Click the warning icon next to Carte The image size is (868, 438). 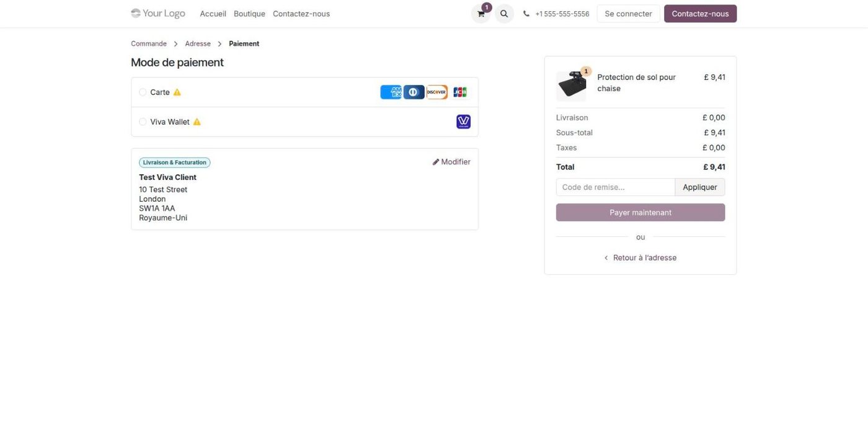point(177,92)
